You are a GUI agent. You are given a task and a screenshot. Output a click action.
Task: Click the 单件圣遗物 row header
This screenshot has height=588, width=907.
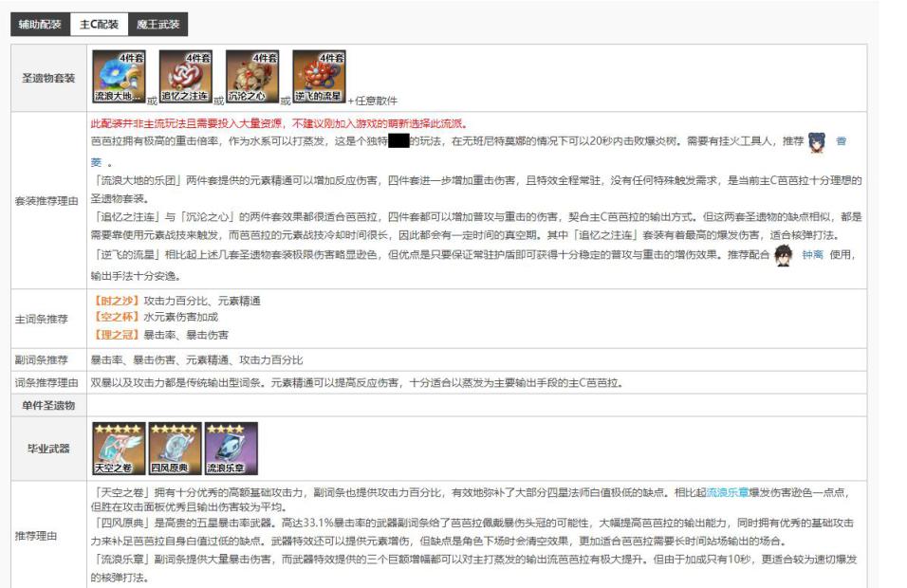48,405
